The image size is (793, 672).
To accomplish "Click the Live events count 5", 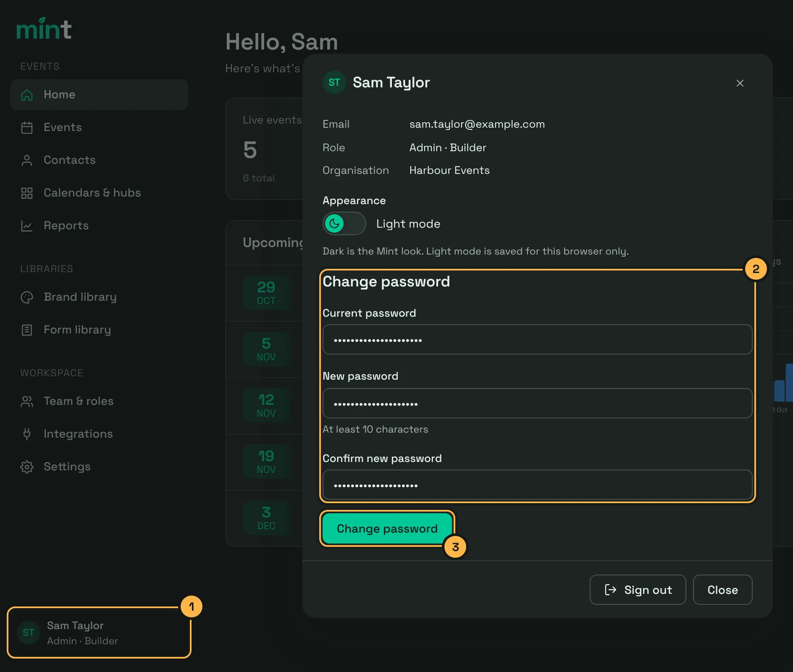I will pyautogui.click(x=250, y=150).
